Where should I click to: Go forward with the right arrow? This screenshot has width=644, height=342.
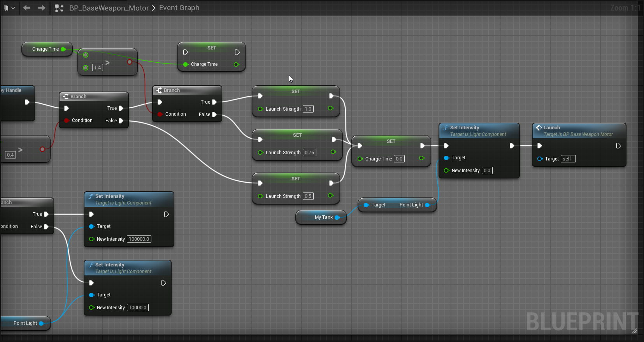(x=42, y=8)
